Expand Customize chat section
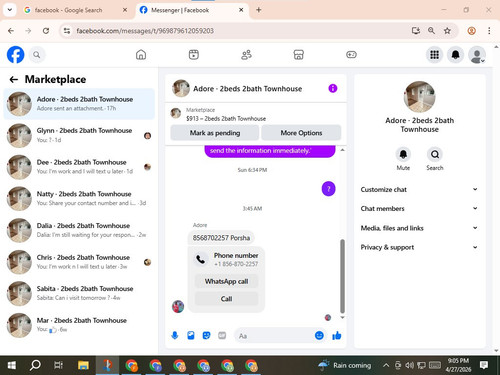Image resolution: width=500 pixels, height=375 pixels. point(419,189)
